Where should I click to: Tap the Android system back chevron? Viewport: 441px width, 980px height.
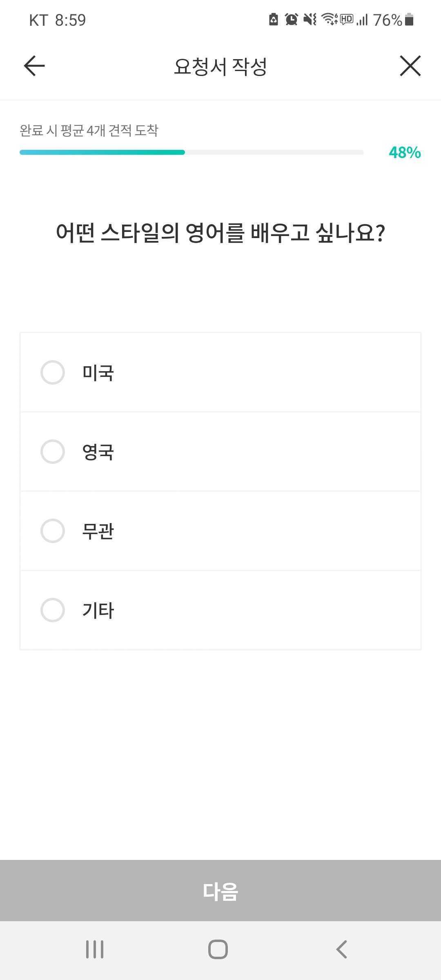(342, 949)
